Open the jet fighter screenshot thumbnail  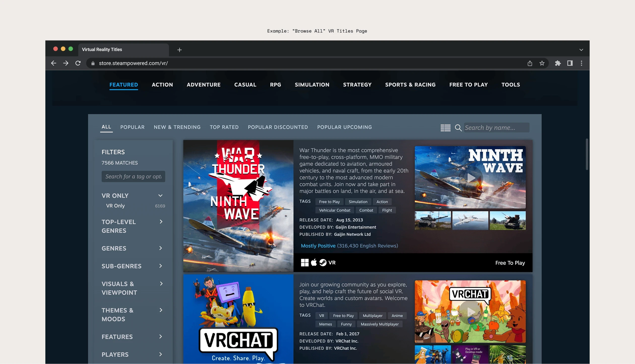pyautogui.click(x=470, y=220)
